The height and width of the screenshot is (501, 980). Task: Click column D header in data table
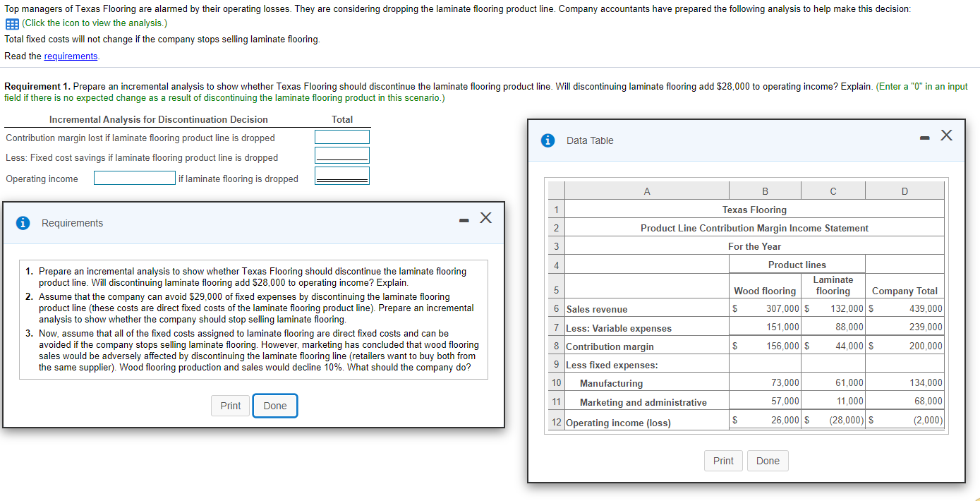[x=905, y=191]
